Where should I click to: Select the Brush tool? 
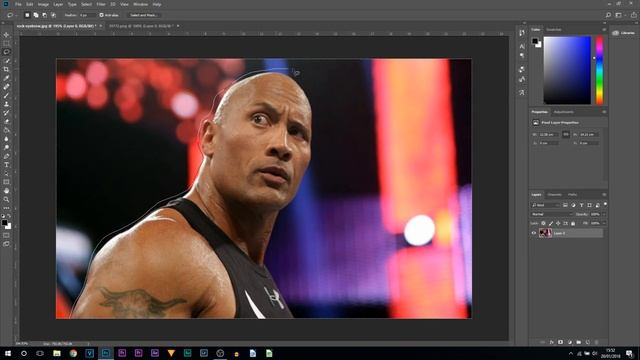point(6,96)
